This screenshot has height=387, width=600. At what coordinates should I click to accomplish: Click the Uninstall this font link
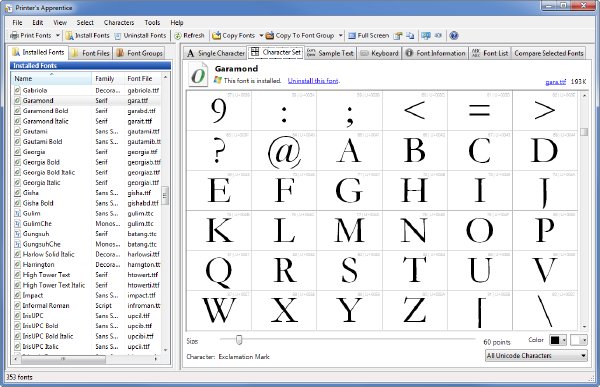pyautogui.click(x=313, y=81)
